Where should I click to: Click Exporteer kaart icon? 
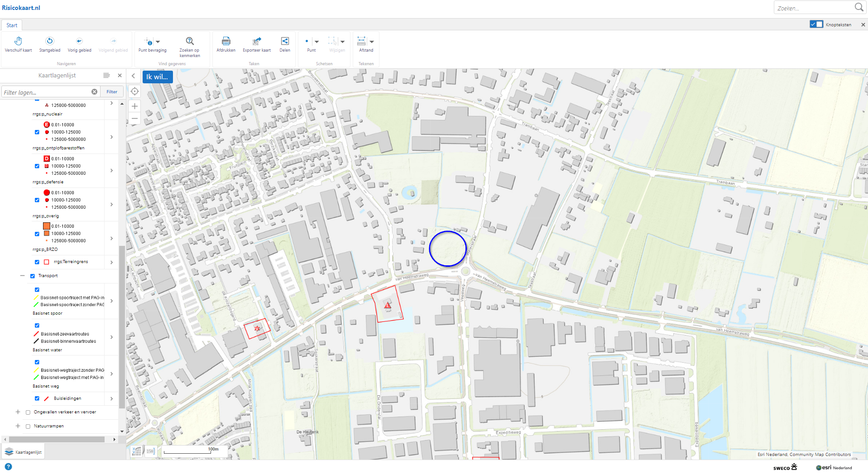tap(257, 41)
